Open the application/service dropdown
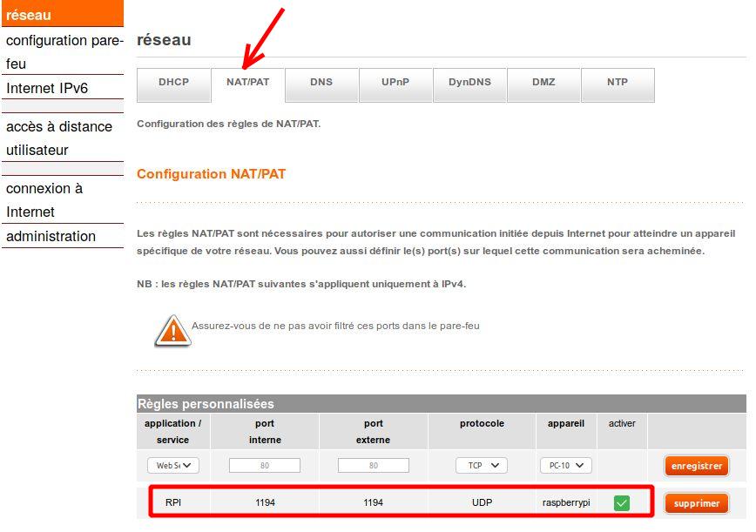Image resolution: width=756 pixels, height=532 pixels. (172, 466)
